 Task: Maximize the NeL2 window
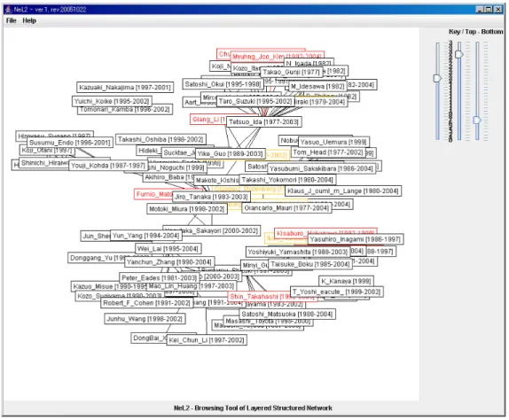click(489, 10)
